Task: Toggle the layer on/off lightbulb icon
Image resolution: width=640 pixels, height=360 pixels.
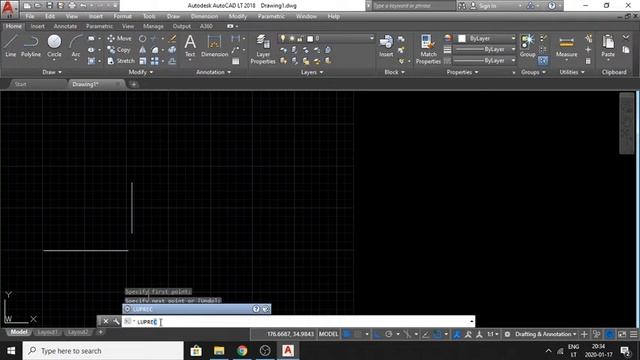Action: pos(282,38)
